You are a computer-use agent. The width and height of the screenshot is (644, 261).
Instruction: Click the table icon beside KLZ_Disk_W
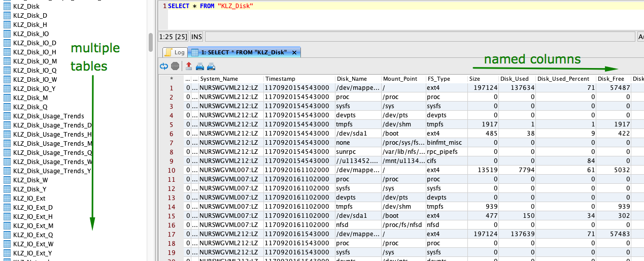click(x=7, y=180)
